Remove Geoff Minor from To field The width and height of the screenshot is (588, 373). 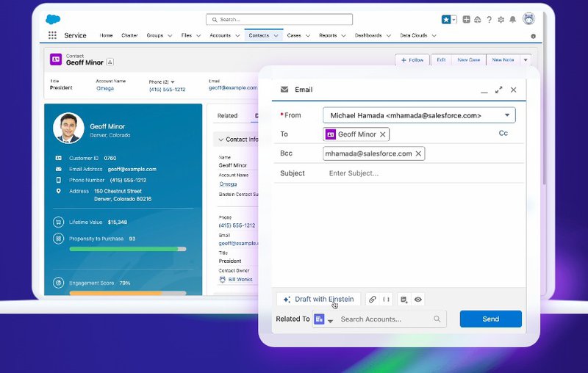click(382, 134)
